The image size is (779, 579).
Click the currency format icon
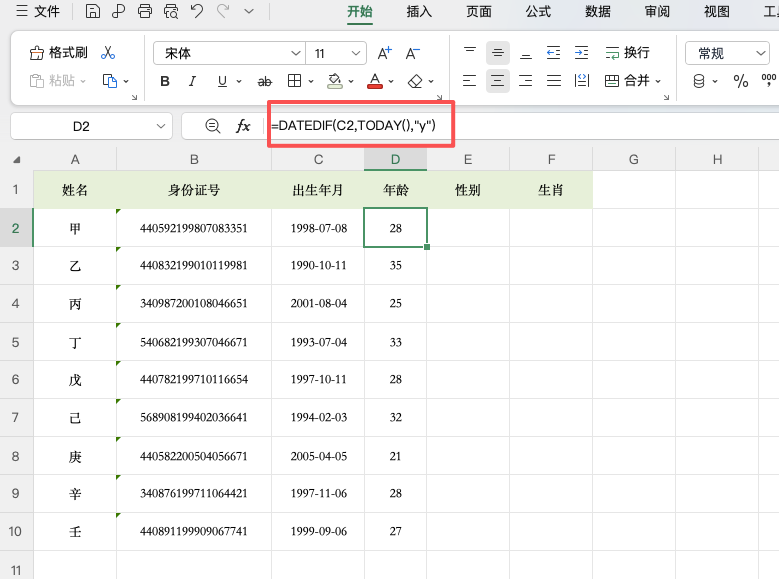pos(699,81)
